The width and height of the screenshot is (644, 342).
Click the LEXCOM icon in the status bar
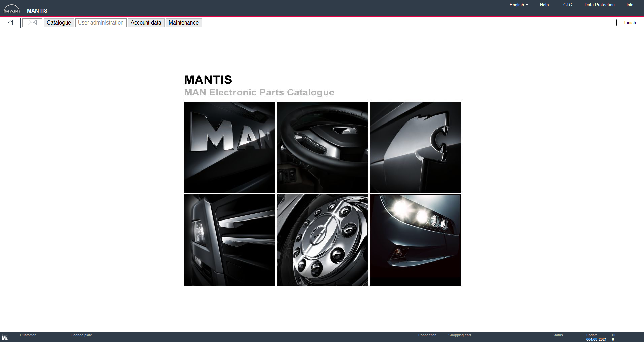[6, 337]
